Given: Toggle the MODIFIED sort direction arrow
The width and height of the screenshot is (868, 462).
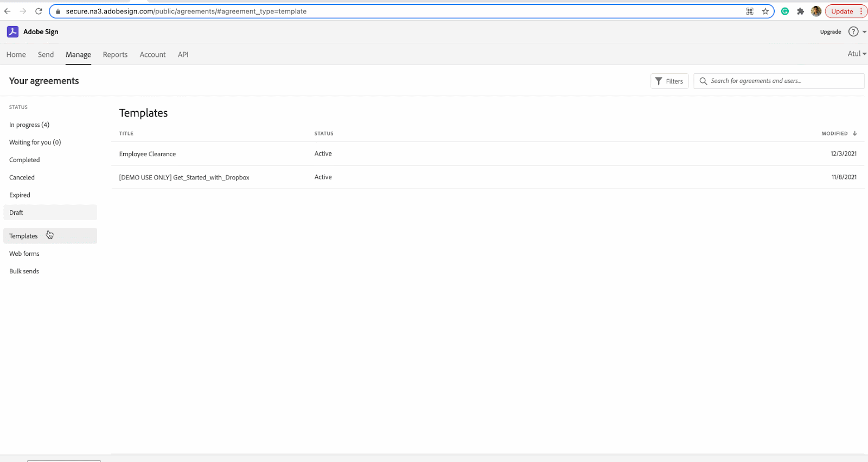Looking at the screenshot, I should [854, 133].
